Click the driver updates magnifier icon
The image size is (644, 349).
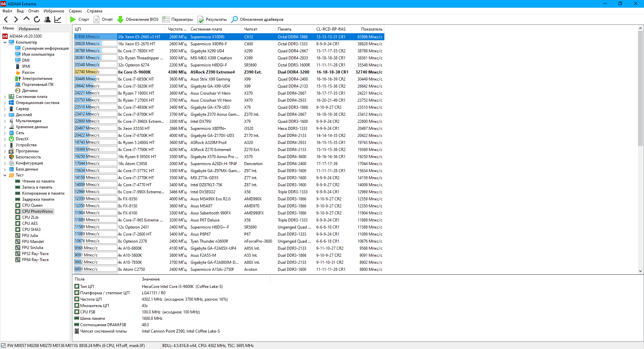[235, 19]
